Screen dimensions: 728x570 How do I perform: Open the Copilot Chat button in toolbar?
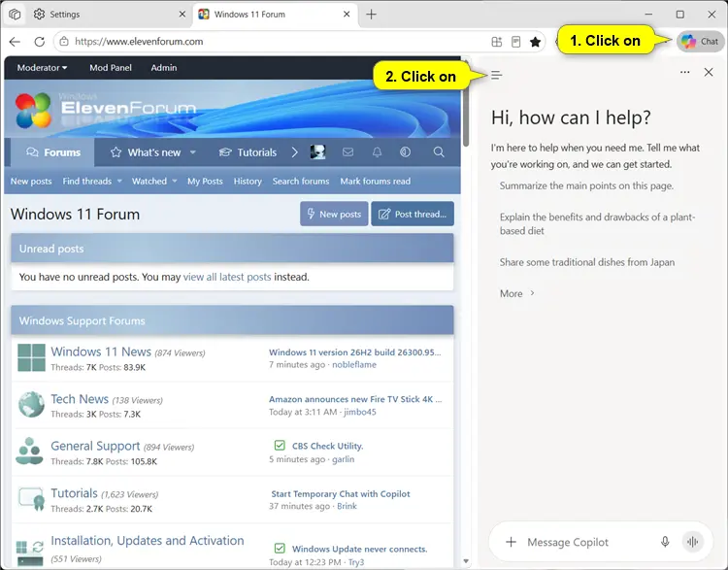[x=700, y=42]
